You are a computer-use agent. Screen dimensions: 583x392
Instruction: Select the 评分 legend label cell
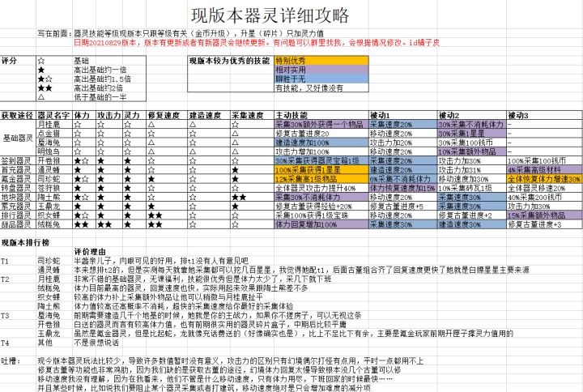18,61
